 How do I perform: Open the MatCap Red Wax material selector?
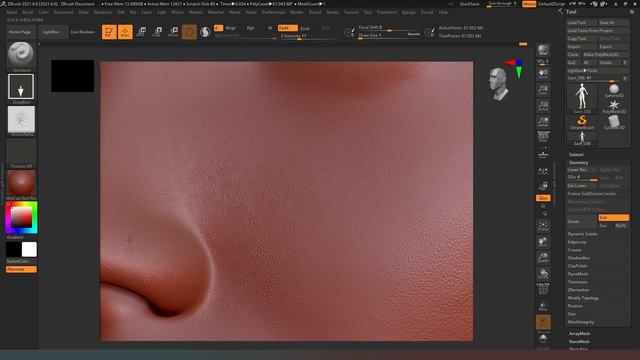(21, 183)
